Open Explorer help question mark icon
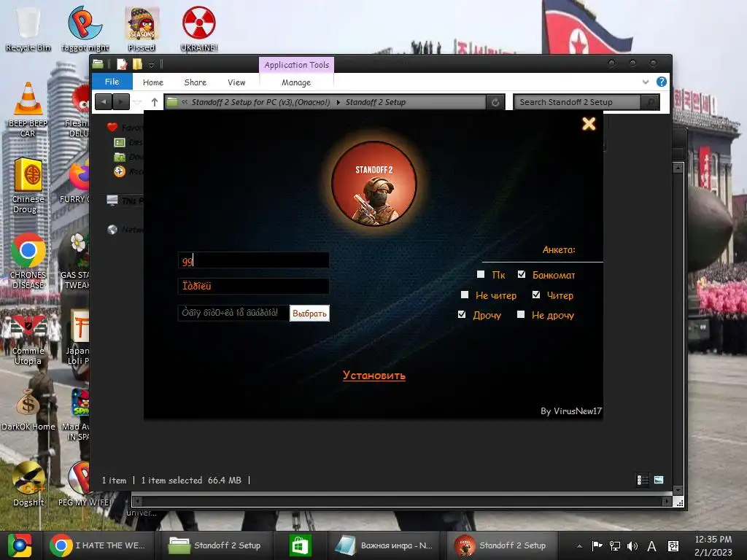 661,82
